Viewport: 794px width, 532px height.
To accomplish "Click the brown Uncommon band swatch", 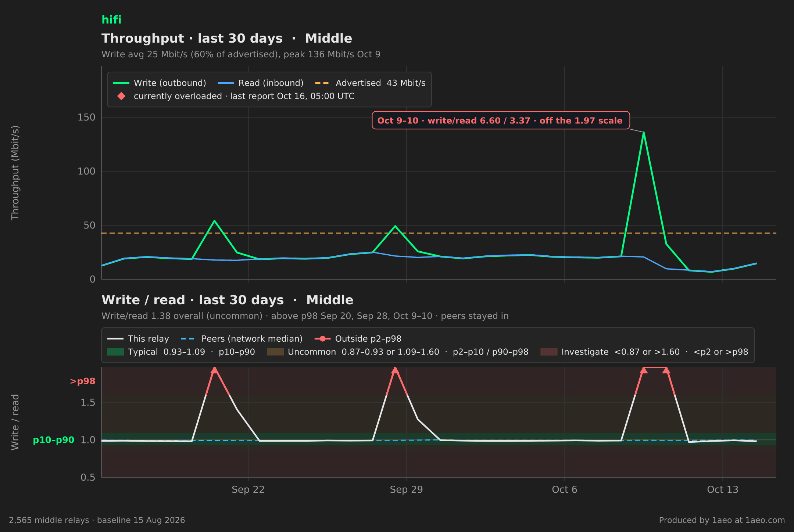I will point(275,352).
